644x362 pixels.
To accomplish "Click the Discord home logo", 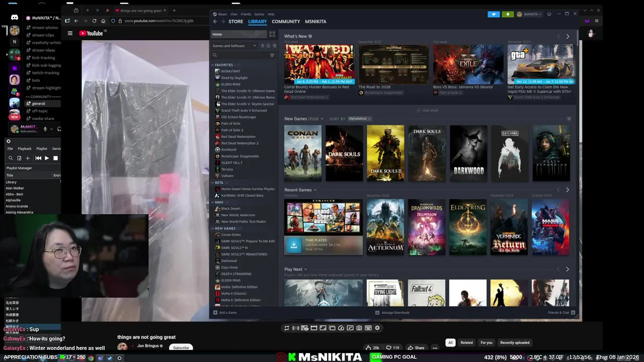I will click(15, 18).
